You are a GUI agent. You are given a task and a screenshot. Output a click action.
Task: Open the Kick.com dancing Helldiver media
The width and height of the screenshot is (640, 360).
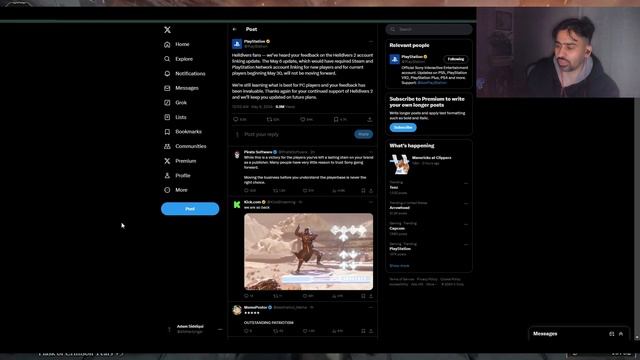[x=308, y=251]
